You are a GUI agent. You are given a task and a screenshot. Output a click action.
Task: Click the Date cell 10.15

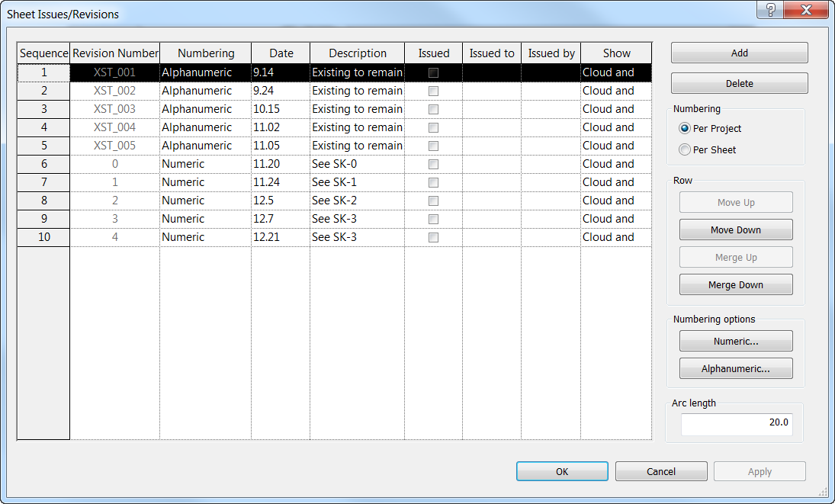(281, 109)
